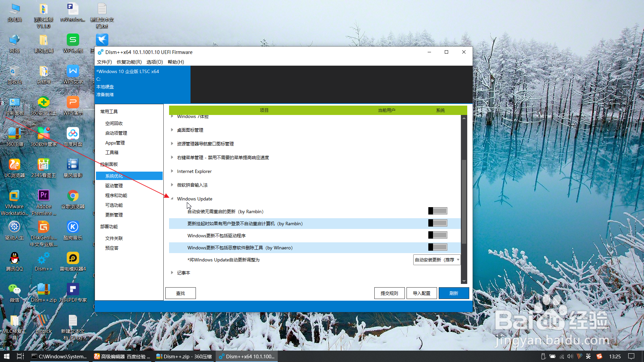The image size is (644, 362).
Task: Toggle 自动安装无需重启的更新 switch
Action: point(438,211)
